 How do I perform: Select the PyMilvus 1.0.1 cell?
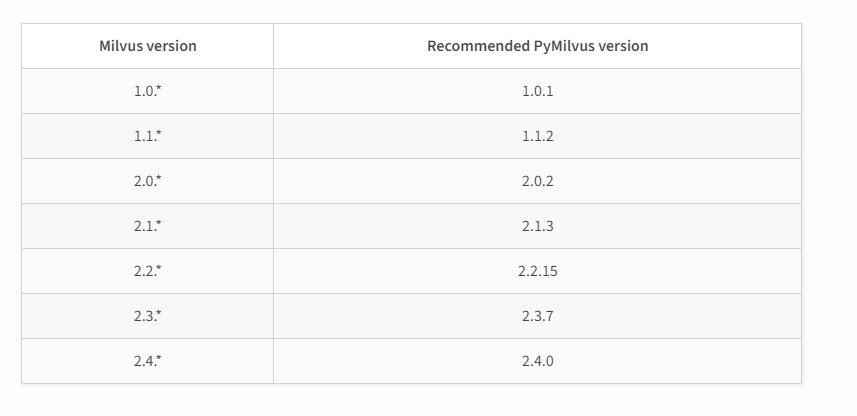pos(537,91)
